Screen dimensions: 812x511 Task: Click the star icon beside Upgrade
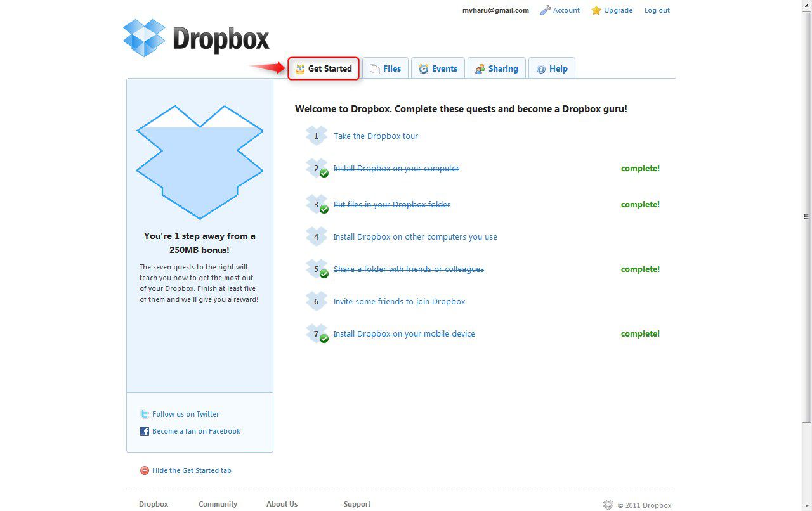[x=596, y=10]
